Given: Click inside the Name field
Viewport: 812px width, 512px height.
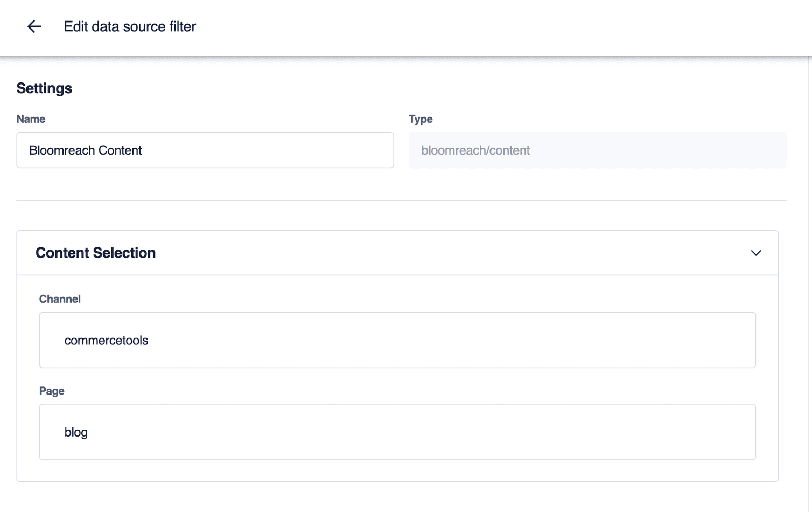Looking at the screenshot, I should pyautogui.click(x=205, y=150).
